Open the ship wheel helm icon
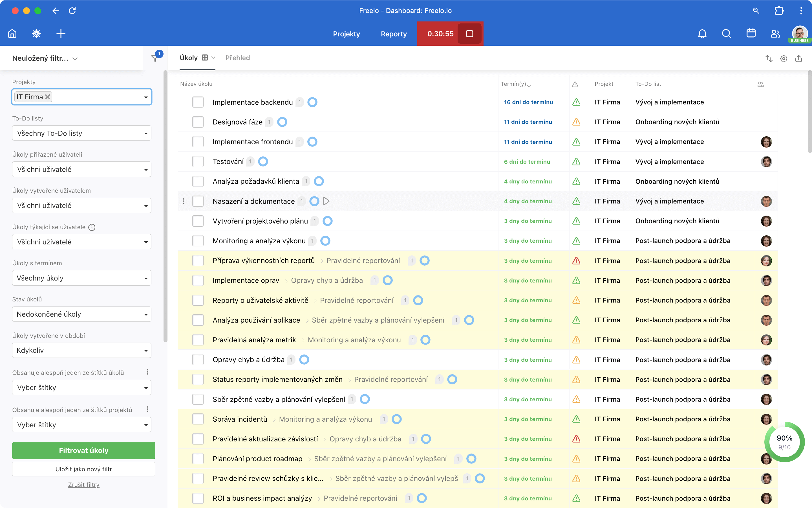The image size is (812, 508). tap(36, 34)
